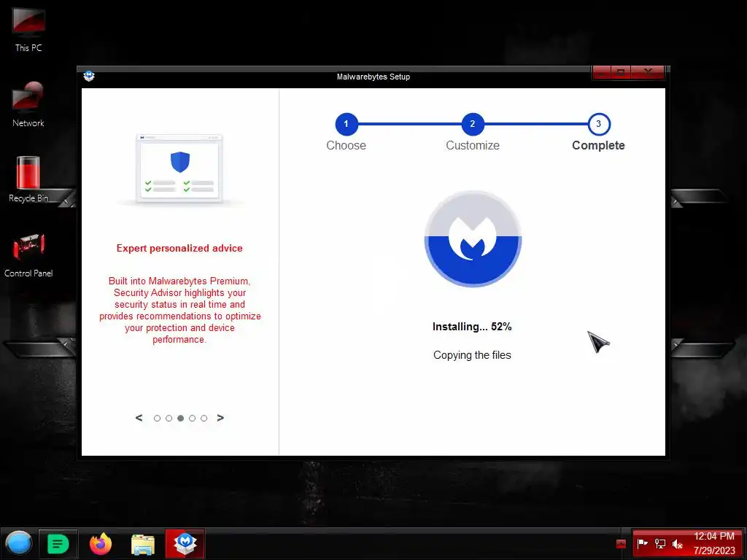Close the Malwarebytes Setup window
Screen dimensions: 747x560
[x=648, y=72]
